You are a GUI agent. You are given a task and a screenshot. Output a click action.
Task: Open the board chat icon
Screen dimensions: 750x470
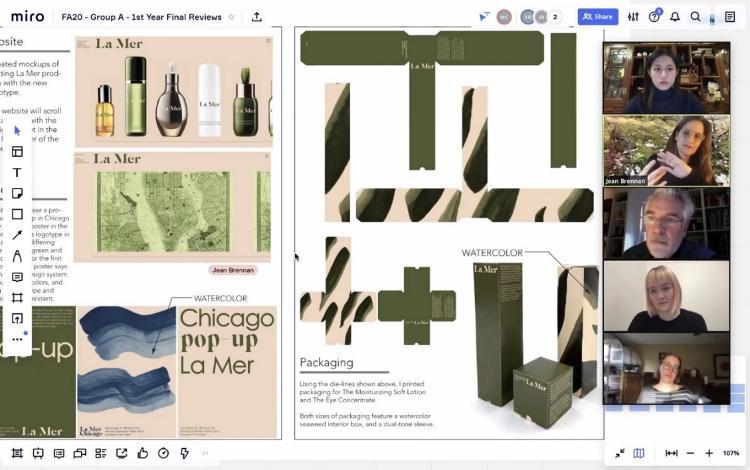[80, 453]
